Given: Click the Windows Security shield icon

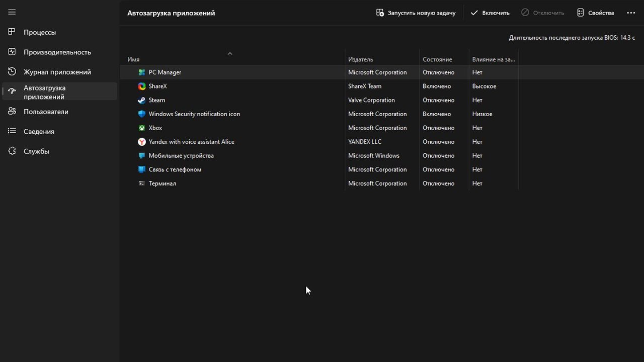Looking at the screenshot, I should (142, 114).
